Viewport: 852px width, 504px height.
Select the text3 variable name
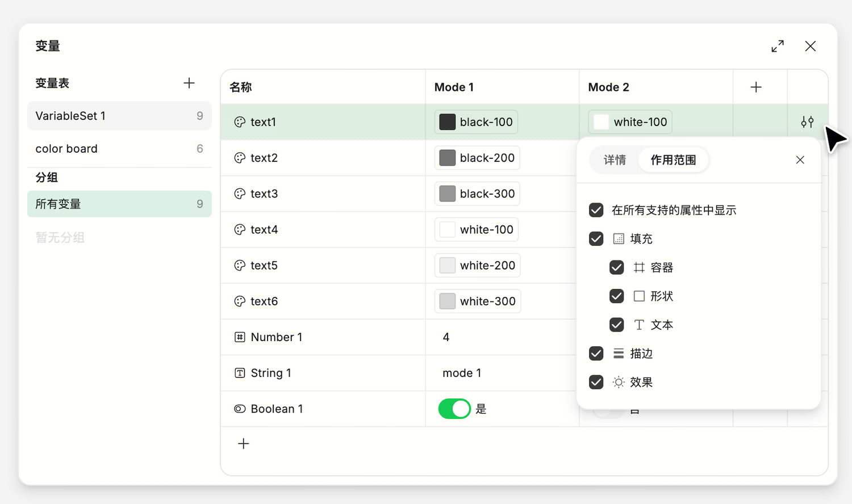tap(264, 194)
